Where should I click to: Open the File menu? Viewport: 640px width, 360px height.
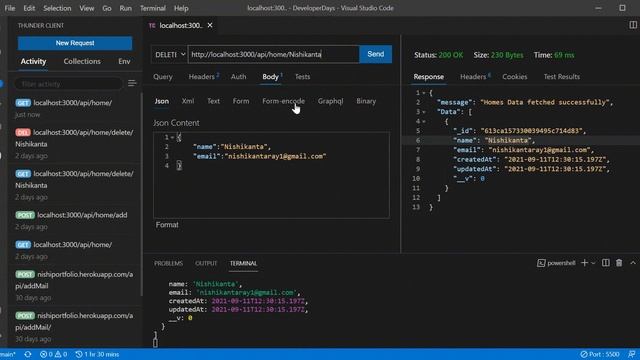coord(10,8)
